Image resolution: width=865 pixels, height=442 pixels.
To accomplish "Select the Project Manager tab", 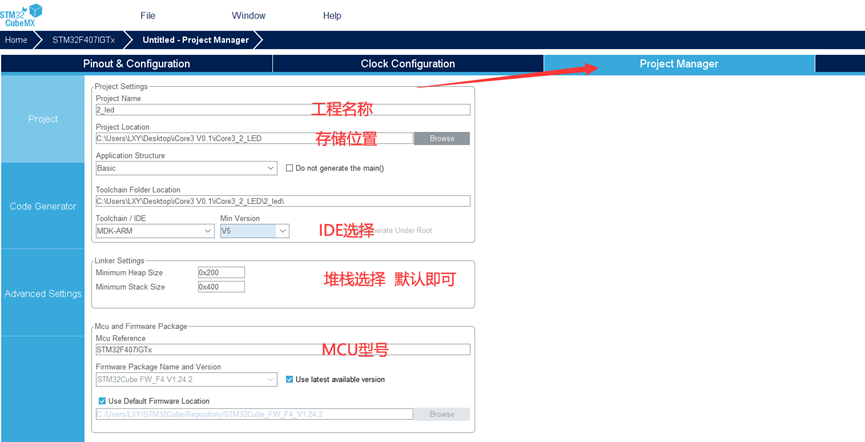I will click(x=678, y=64).
